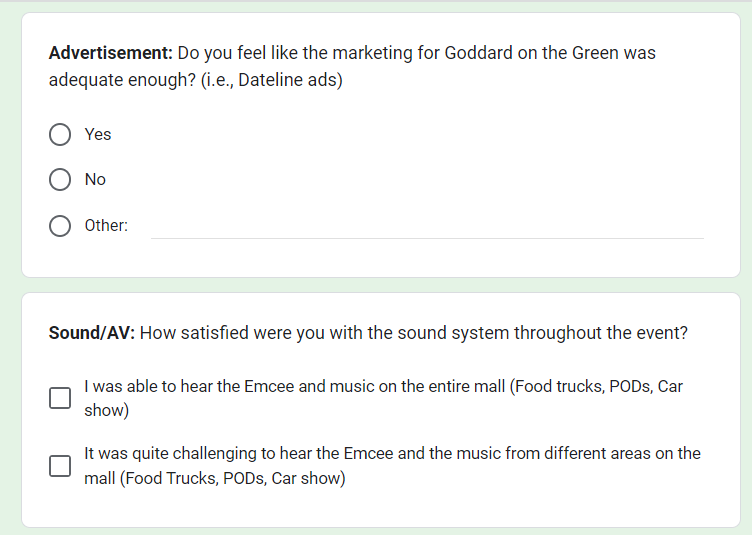Click the bold 'Advertisement:' heading
This screenshot has width=752, height=535.
tap(111, 53)
